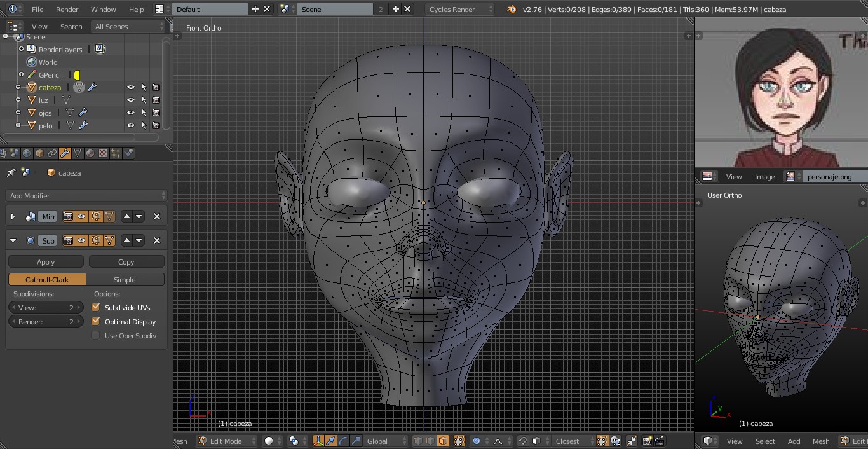Click the Apply button for Subsurf modifier
868x449 pixels.
tap(46, 262)
